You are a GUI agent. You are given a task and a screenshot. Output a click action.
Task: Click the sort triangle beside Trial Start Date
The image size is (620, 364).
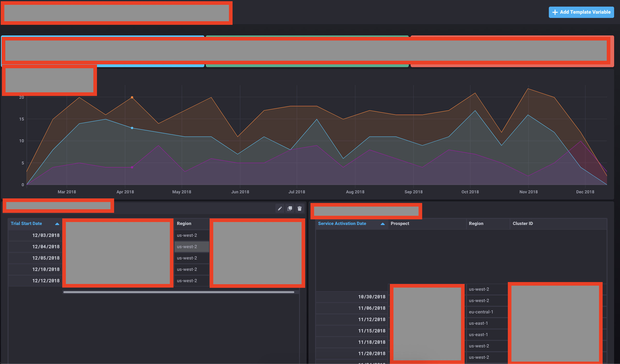coord(57,223)
